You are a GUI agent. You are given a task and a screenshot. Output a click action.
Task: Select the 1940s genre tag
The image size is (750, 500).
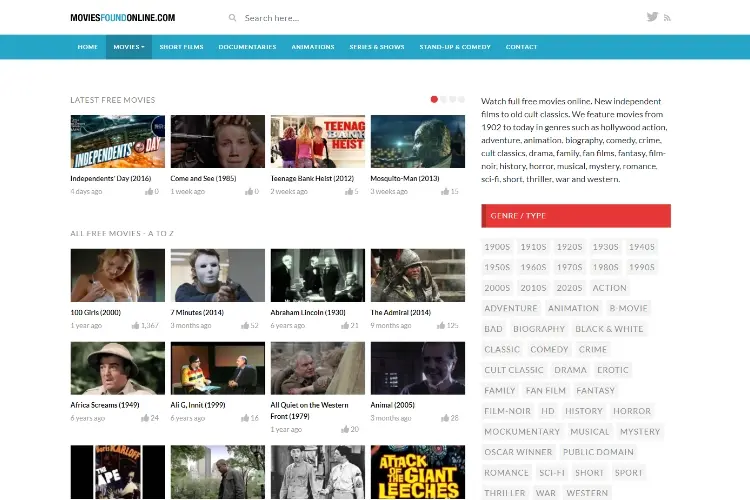point(641,247)
